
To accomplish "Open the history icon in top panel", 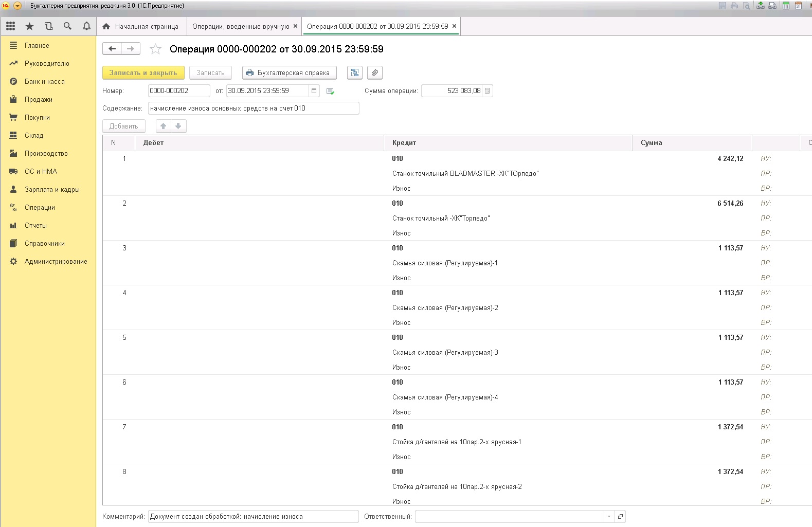I will 48,26.
